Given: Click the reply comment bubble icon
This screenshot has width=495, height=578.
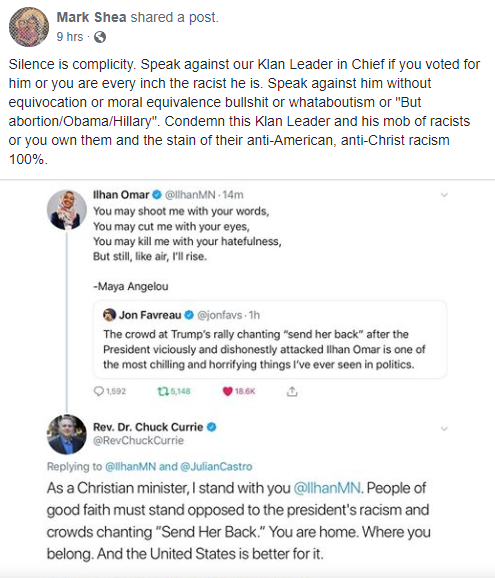Looking at the screenshot, I should [x=98, y=391].
